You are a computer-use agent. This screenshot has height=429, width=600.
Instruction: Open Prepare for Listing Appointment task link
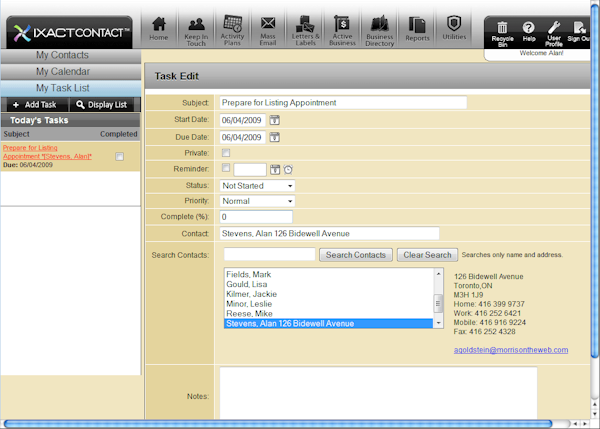pyautogui.click(x=47, y=152)
